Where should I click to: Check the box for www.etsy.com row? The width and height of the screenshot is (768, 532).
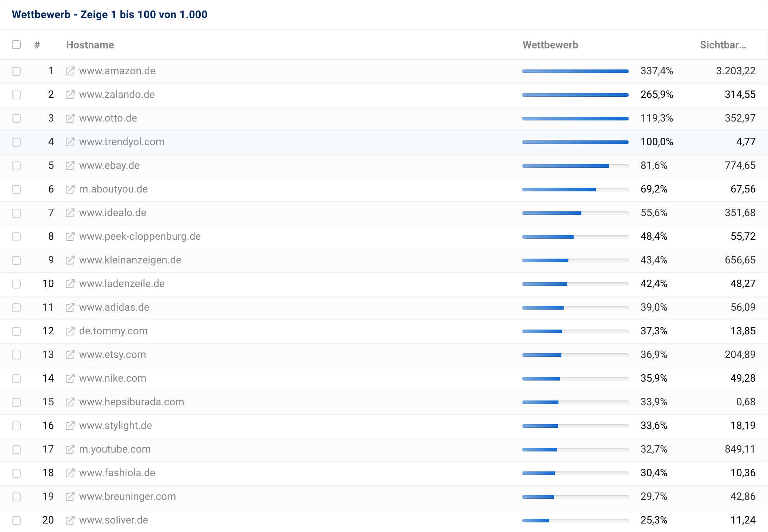pyautogui.click(x=16, y=355)
